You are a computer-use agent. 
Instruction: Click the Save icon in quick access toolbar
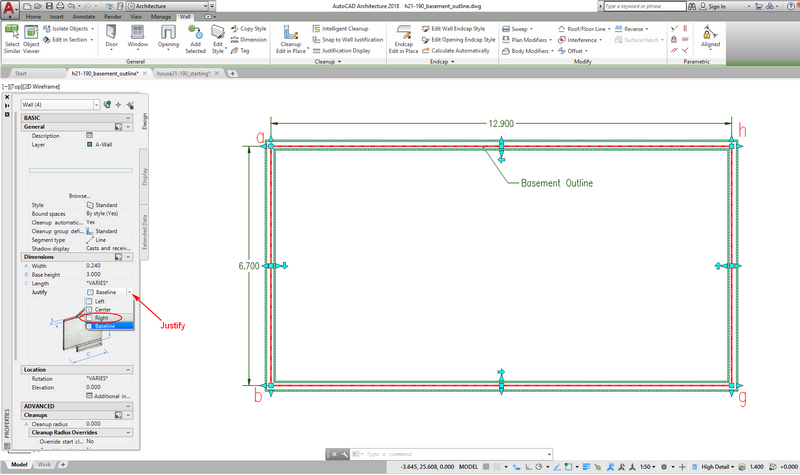click(x=49, y=6)
